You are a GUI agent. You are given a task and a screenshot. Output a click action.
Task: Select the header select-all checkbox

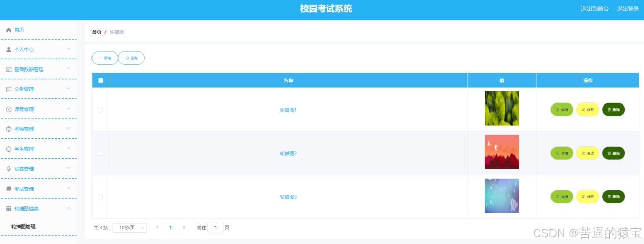(101, 80)
